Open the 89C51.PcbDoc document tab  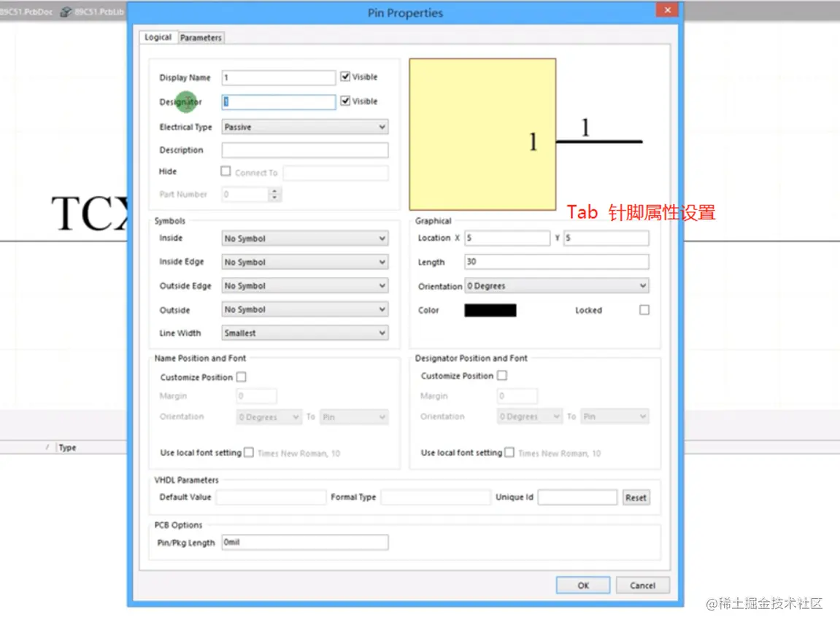[x=26, y=11]
